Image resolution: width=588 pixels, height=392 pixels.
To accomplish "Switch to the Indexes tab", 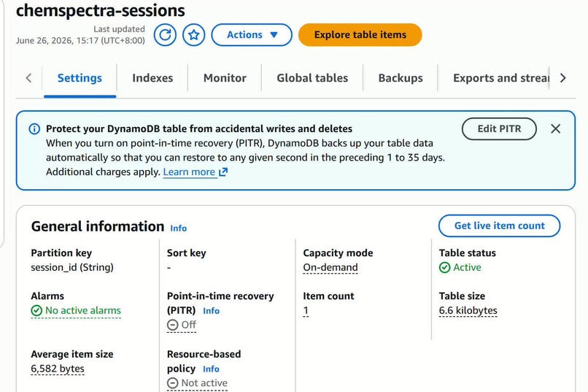I will (x=152, y=78).
